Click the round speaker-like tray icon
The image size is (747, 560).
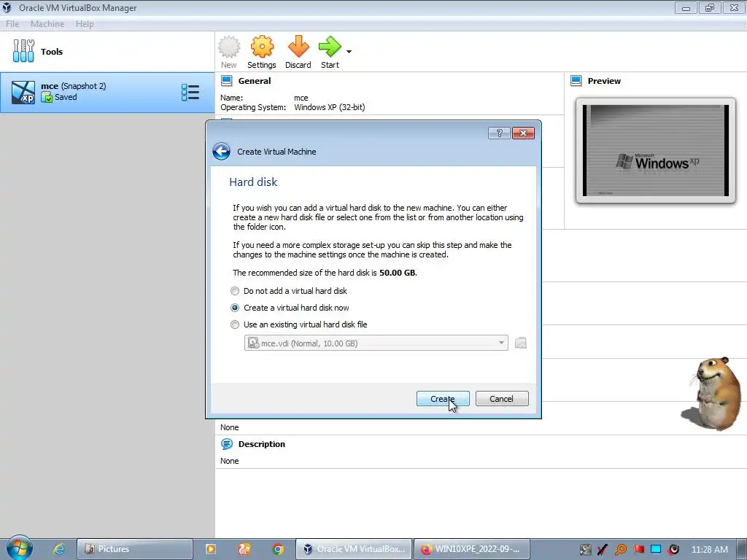click(x=673, y=550)
